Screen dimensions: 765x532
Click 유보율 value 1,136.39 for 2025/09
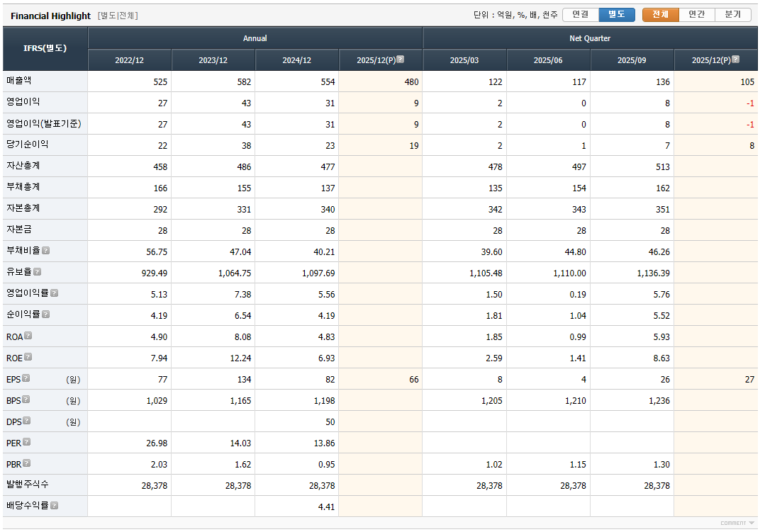(653, 273)
